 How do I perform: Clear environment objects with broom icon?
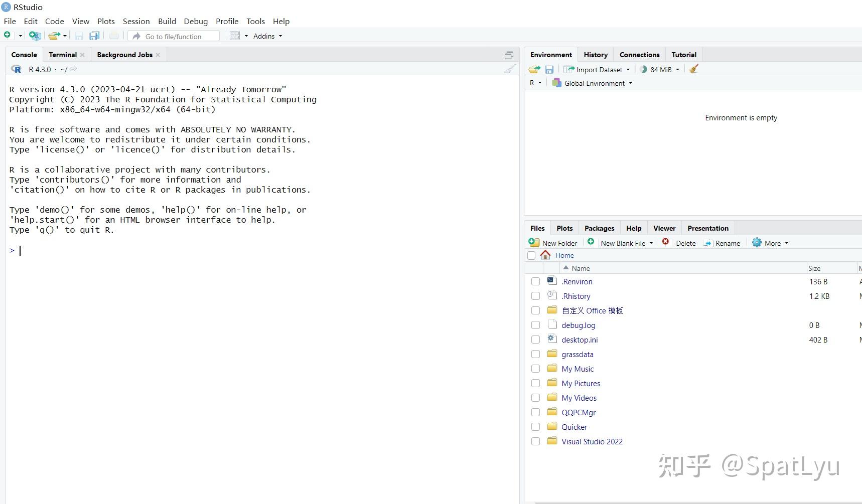coord(694,69)
